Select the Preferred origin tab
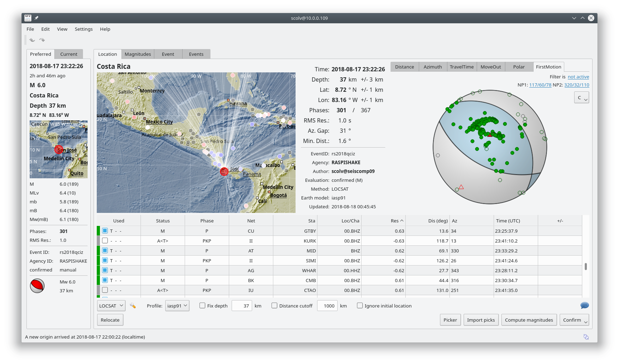This screenshot has width=619, height=364. (x=41, y=54)
